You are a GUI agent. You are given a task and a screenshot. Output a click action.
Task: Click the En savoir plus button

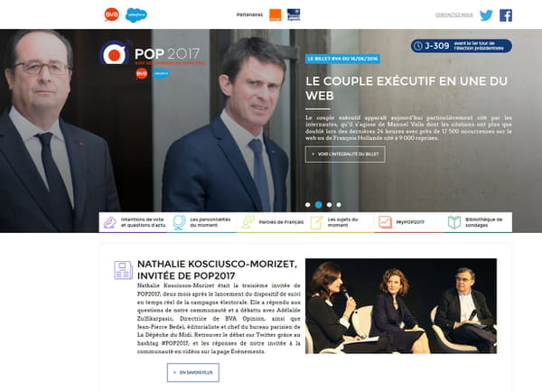tap(193, 373)
